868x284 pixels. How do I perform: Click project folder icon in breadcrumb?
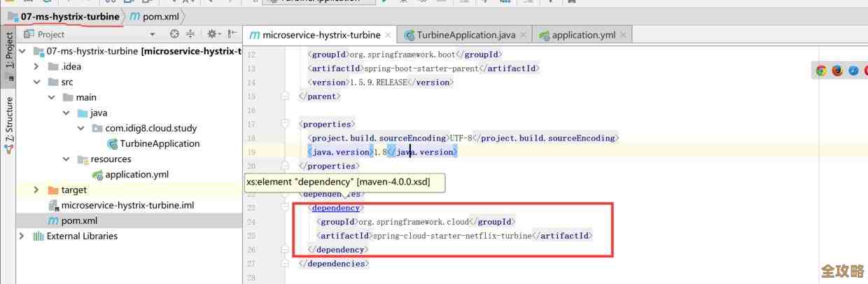tap(13, 15)
